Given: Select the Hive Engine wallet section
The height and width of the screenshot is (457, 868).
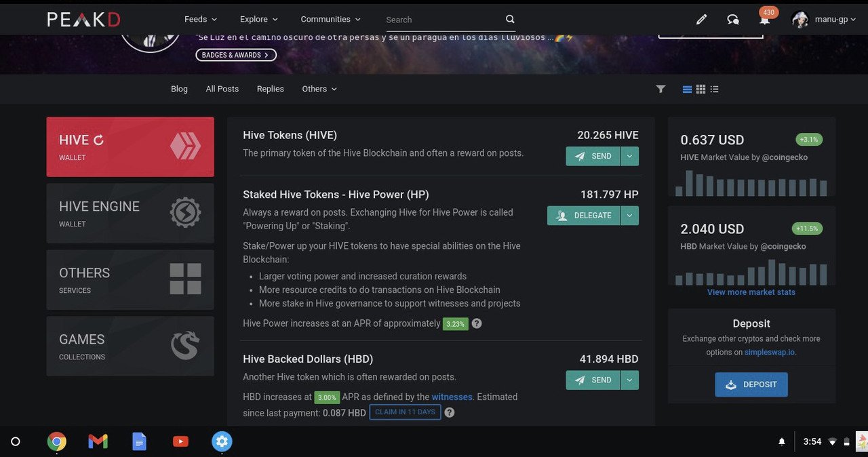Looking at the screenshot, I should click(130, 213).
